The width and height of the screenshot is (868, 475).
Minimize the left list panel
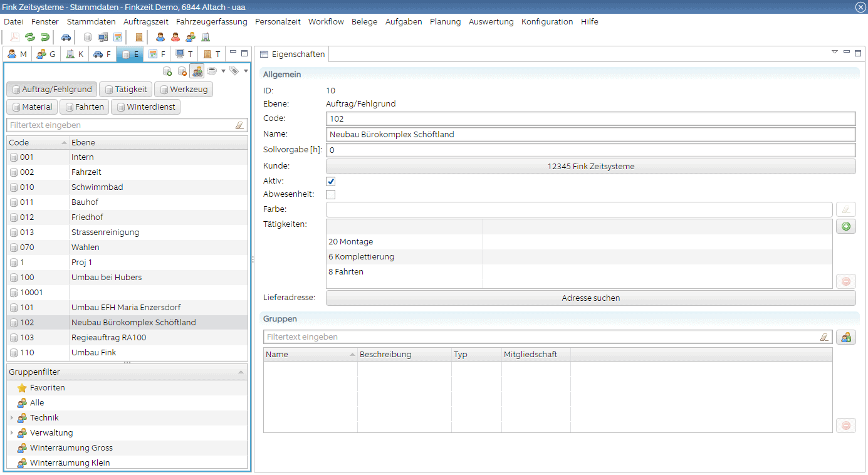point(234,53)
